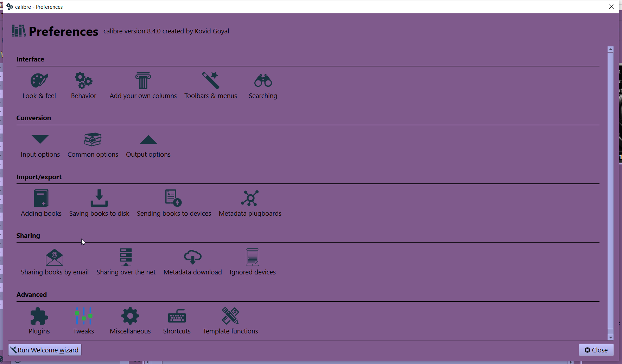Click the Close button at bottom right

[x=596, y=350]
